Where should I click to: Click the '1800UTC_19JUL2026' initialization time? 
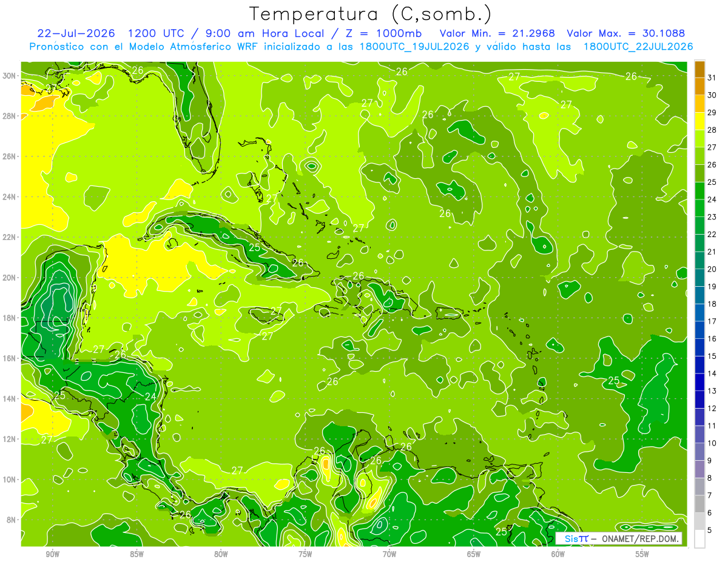(x=413, y=46)
